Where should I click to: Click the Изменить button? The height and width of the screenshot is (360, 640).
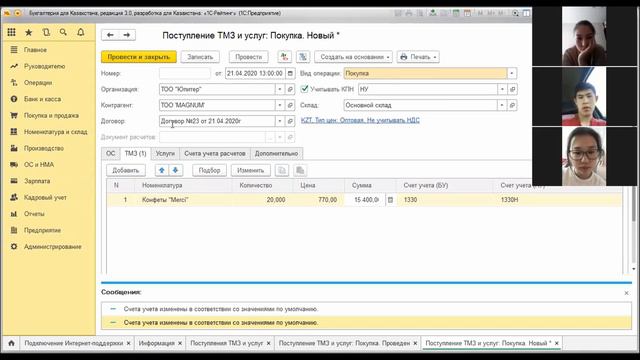(251, 170)
